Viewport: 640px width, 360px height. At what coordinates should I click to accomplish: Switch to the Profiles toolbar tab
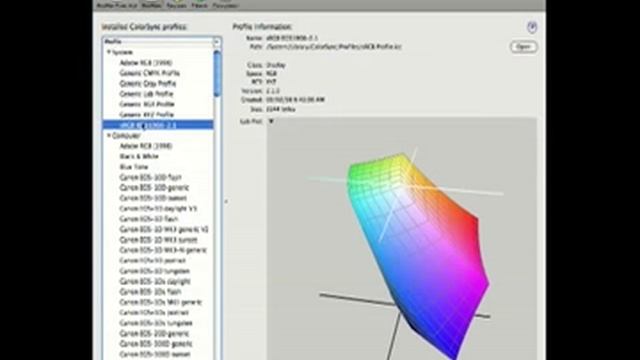click(x=151, y=5)
